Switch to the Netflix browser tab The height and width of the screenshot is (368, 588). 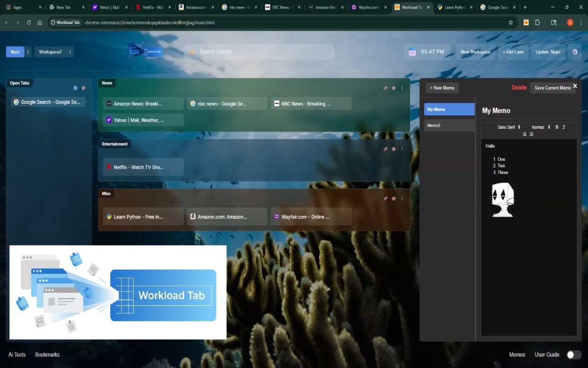pos(153,7)
